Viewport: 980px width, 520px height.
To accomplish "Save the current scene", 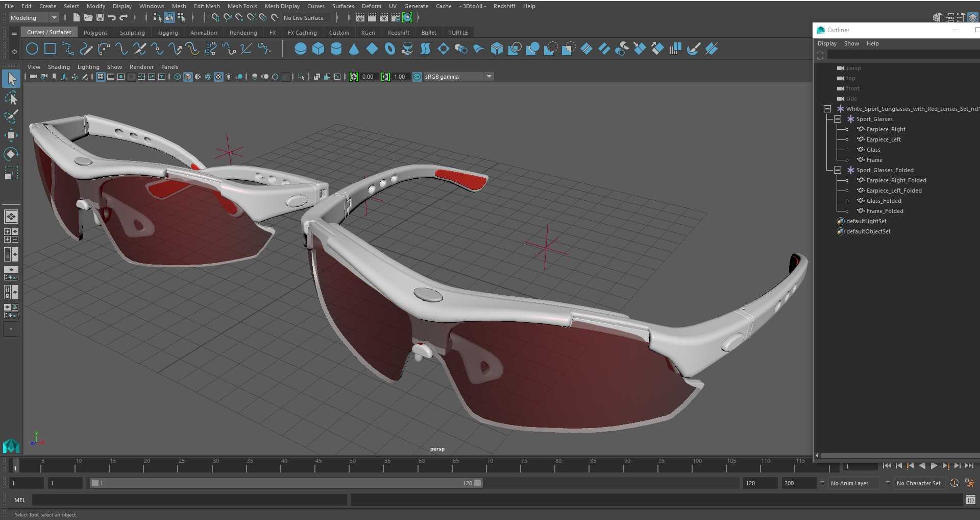I will point(100,18).
